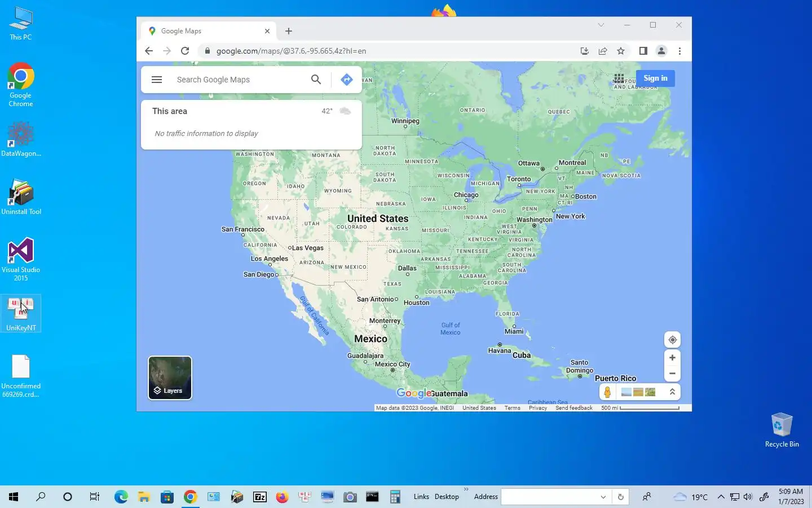Image resolution: width=812 pixels, height=508 pixels.
Task: Click the United States link in footer
Action: 479,408
